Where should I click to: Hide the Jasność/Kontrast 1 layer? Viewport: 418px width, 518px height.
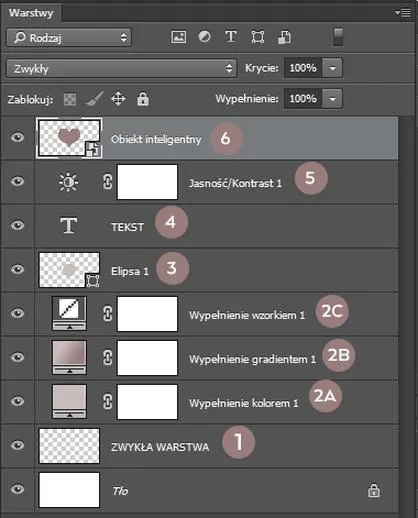(x=17, y=181)
